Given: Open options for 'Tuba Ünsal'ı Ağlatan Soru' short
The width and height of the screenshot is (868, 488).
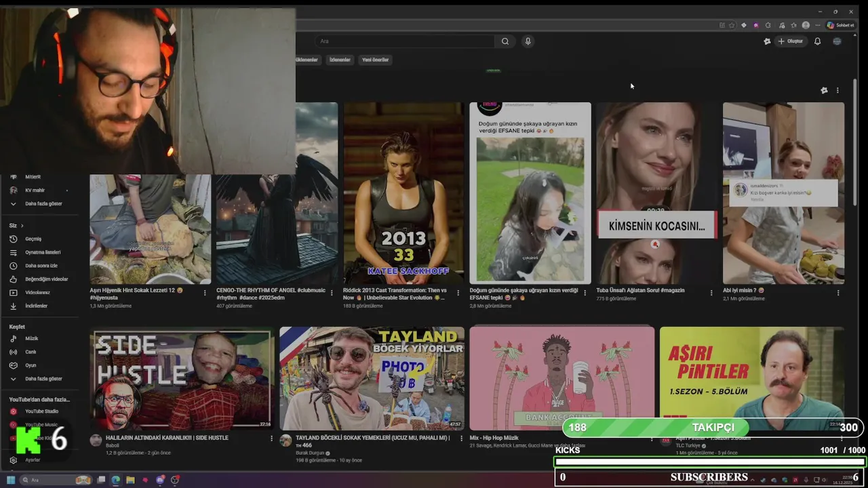Looking at the screenshot, I should [711, 293].
